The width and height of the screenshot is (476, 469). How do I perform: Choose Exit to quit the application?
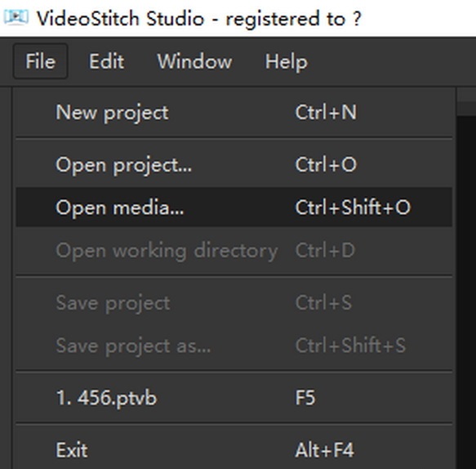pos(234,450)
